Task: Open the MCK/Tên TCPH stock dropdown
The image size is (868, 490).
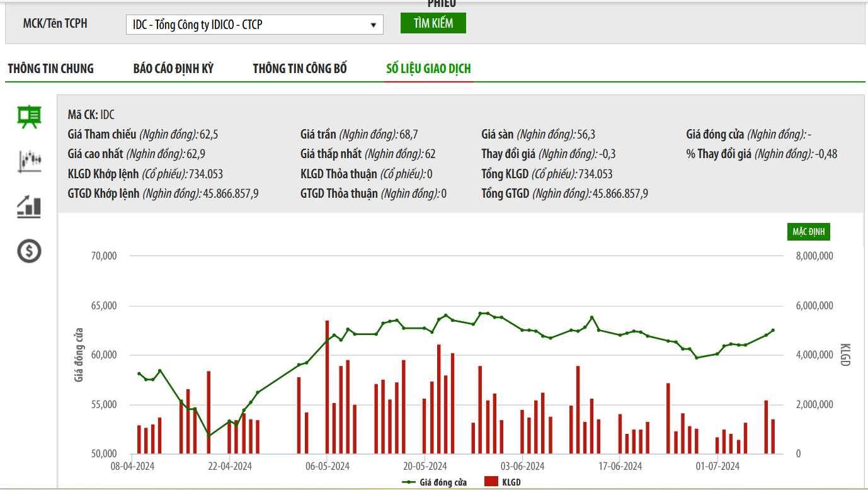Action: (x=254, y=25)
